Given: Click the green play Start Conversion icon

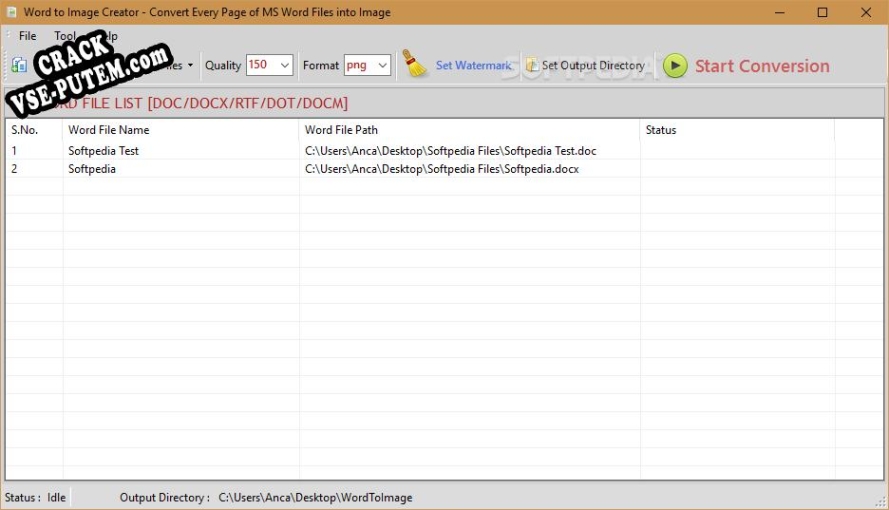Looking at the screenshot, I should pyautogui.click(x=675, y=66).
